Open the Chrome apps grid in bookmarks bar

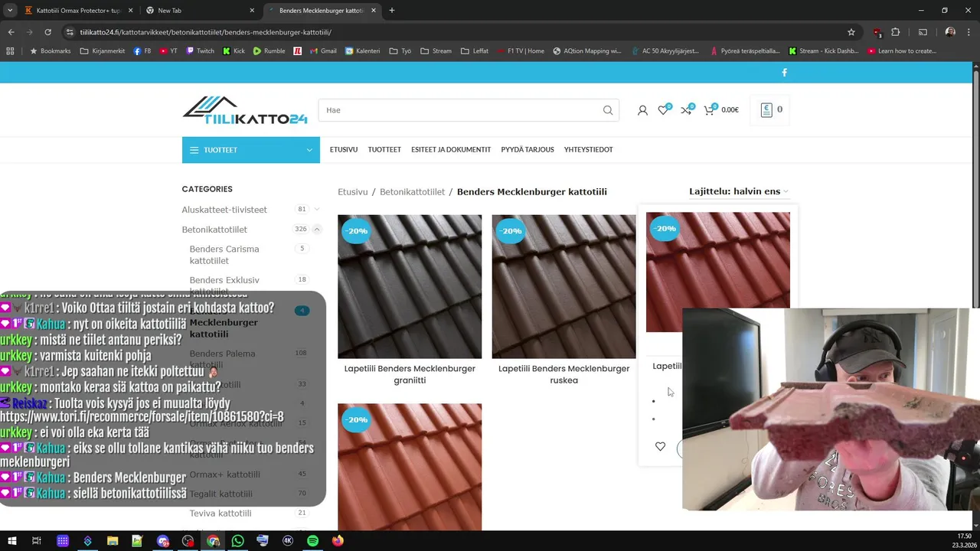pyautogui.click(x=10, y=51)
